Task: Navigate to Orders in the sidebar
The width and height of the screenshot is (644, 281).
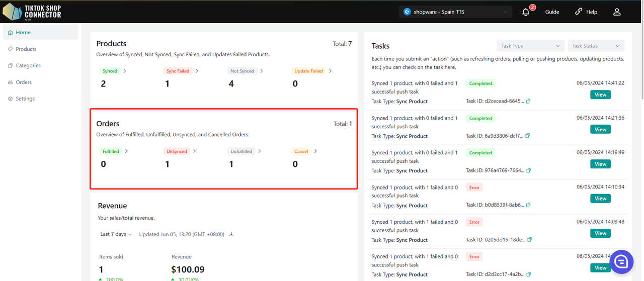Action: coord(24,82)
